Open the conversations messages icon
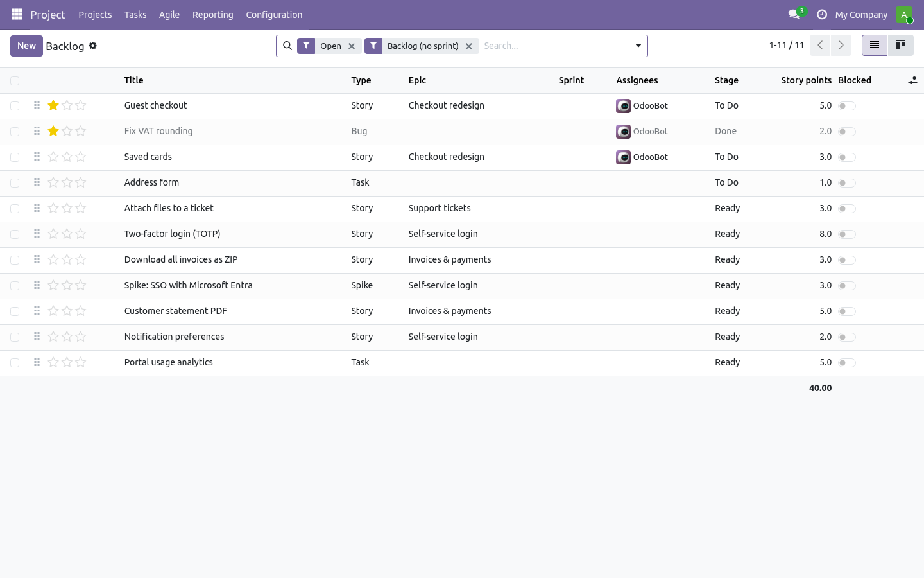924x578 pixels. click(x=794, y=14)
